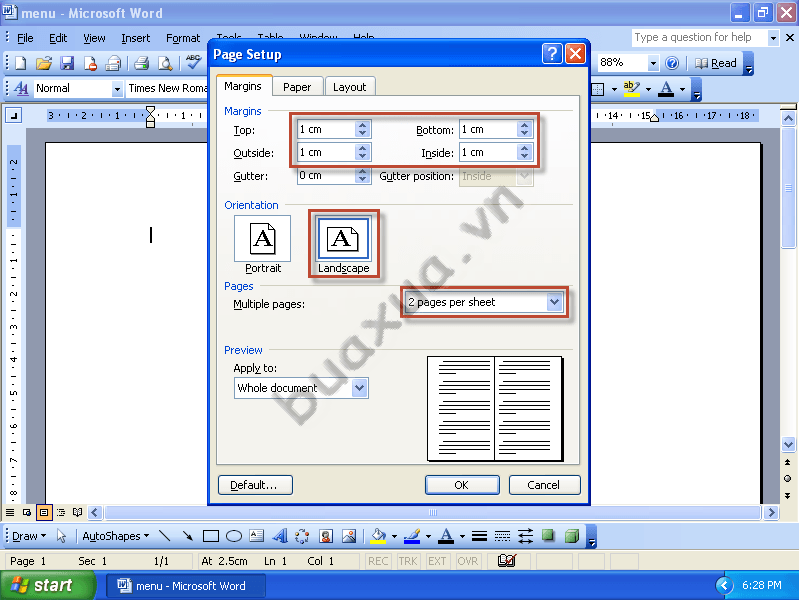799x600 pixels.
Task: Toggle REC macro recording in the status bar
Action: click(378, 561)
